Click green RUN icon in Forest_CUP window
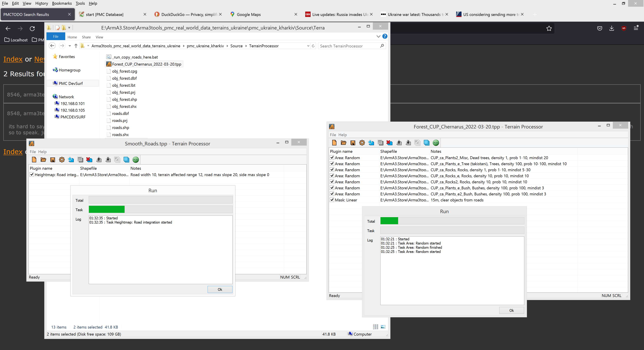 (436, 143)
